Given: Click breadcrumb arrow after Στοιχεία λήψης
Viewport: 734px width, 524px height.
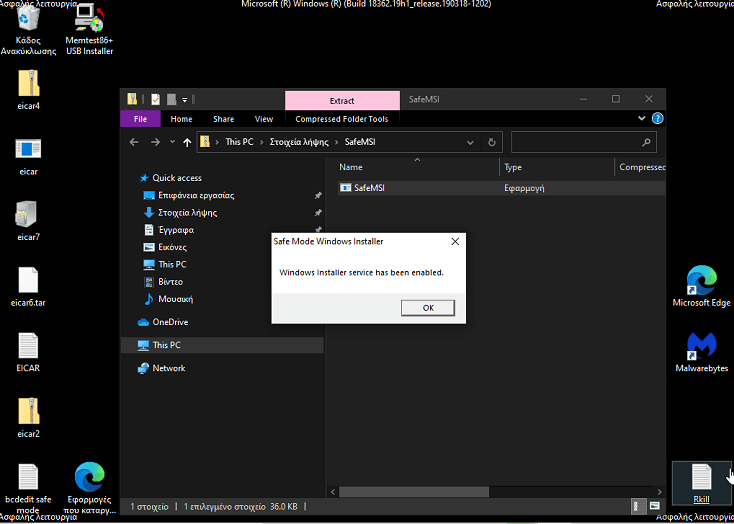Looking at the screenshot, I should (337, 142).
